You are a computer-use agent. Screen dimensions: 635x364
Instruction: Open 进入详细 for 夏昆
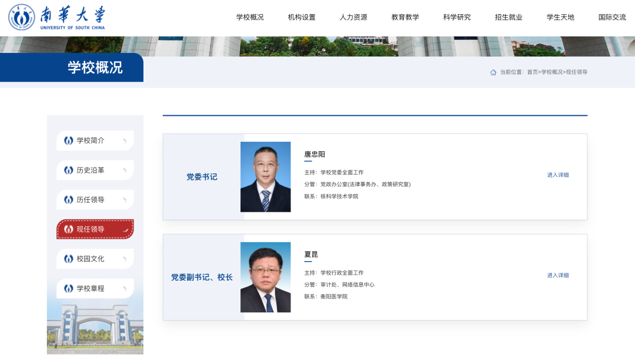[x=559, y=275]
